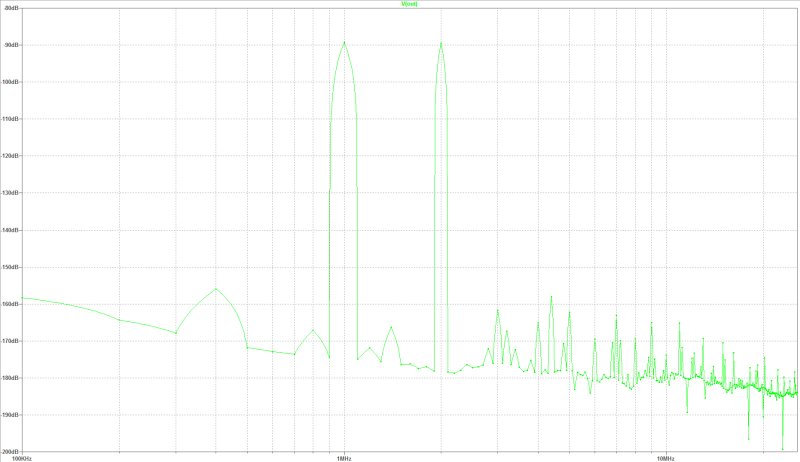
Task: Click the 1MHz frequency axis label
Action: coord(344,459)
